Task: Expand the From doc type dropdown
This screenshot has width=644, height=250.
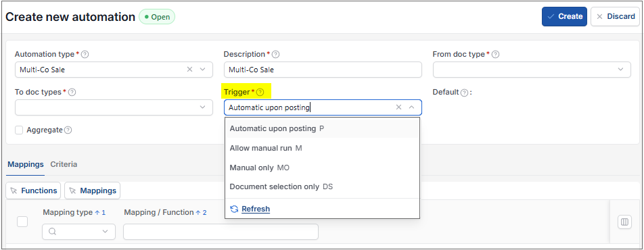Action: pos(620,70)
